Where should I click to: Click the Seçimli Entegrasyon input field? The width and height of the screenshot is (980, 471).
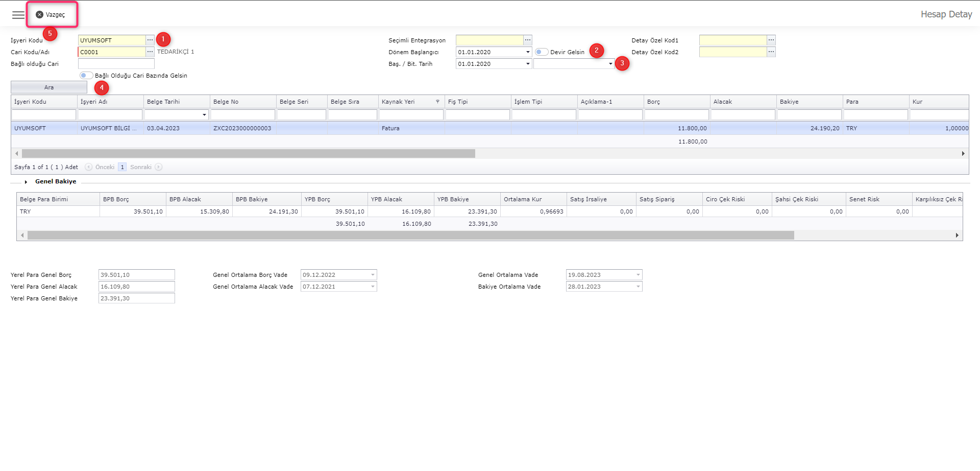click(x=489, y=40)
